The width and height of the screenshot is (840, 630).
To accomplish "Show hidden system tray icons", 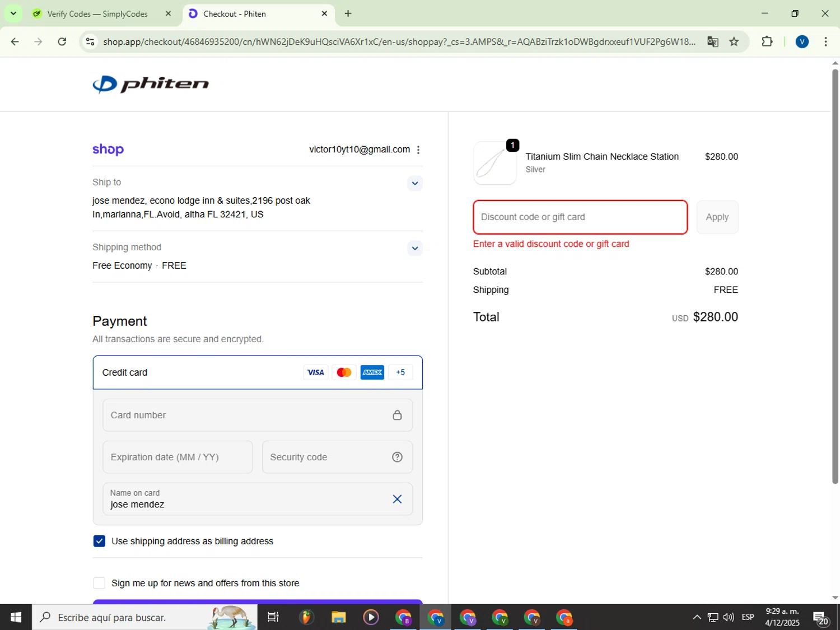I will click(697, 617).
